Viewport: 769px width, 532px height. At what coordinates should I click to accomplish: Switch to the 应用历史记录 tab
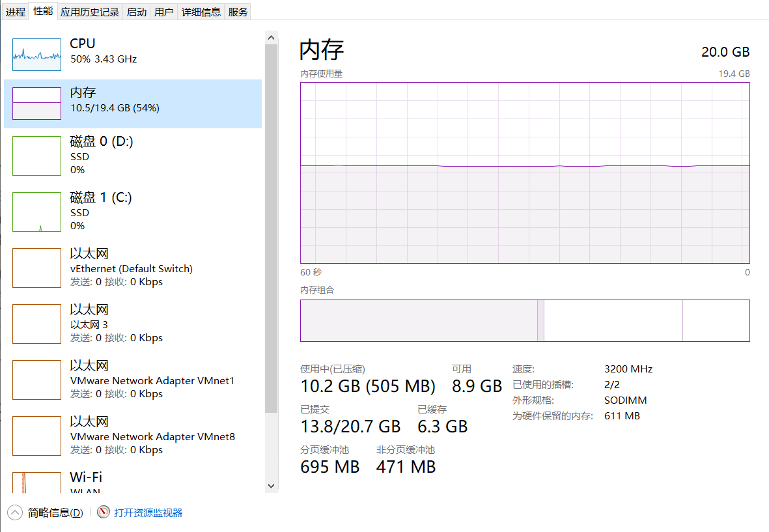(90, 12)
